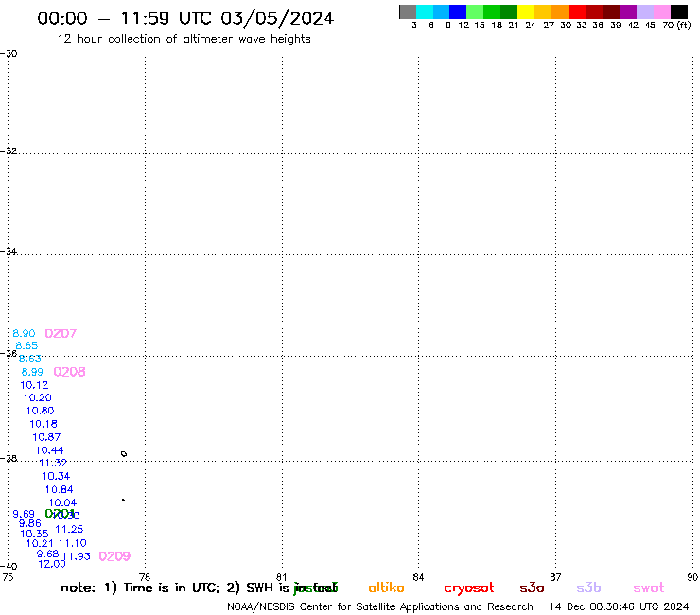Click the bright red 33 ft legend swatch
The height and width of the screenshot is (615, 700).
tap(577, 11)
